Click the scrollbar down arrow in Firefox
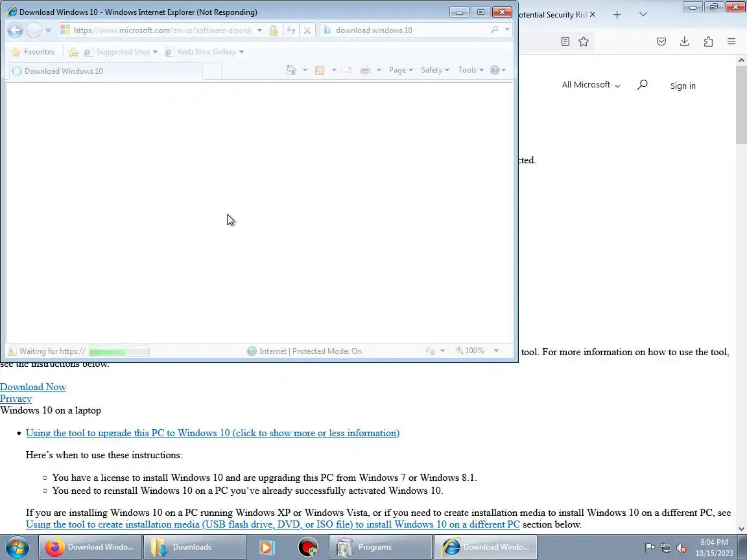The height and width of the screenshot is (560, 747). pyautogui.click(x=741, y=529)
